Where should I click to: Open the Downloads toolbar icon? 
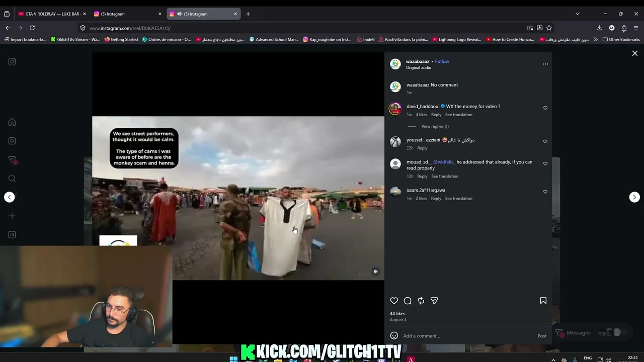[599, 28]
